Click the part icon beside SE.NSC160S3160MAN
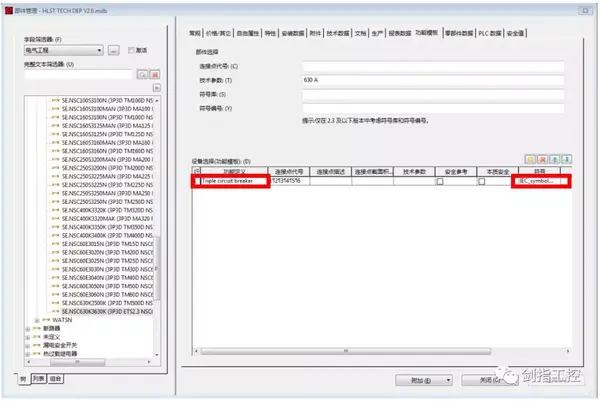The height and width of the screenshot is (402, 600). [x=55, y=143]
